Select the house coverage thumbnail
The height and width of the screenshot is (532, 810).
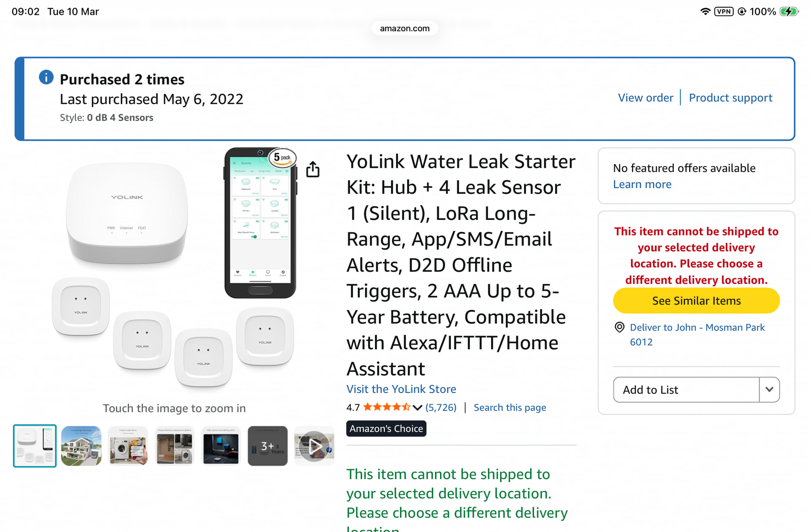point(81,446)
